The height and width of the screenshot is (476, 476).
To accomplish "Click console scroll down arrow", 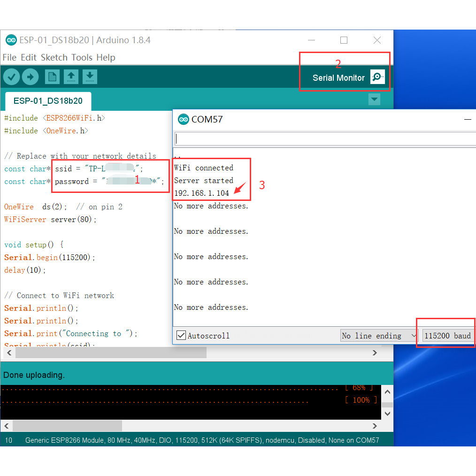I will 387,414.
